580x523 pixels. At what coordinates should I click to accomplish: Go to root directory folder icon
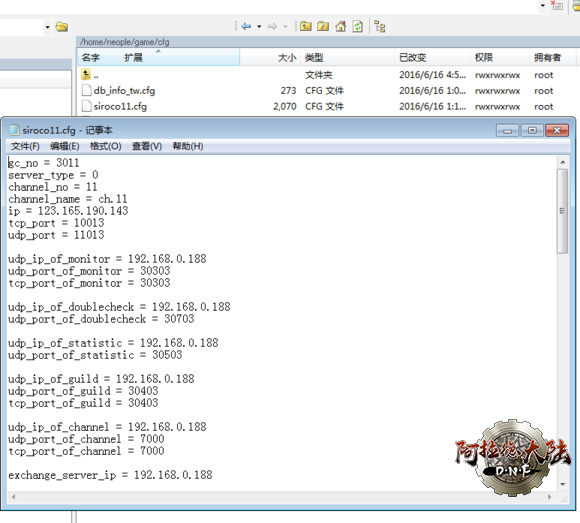323,26
